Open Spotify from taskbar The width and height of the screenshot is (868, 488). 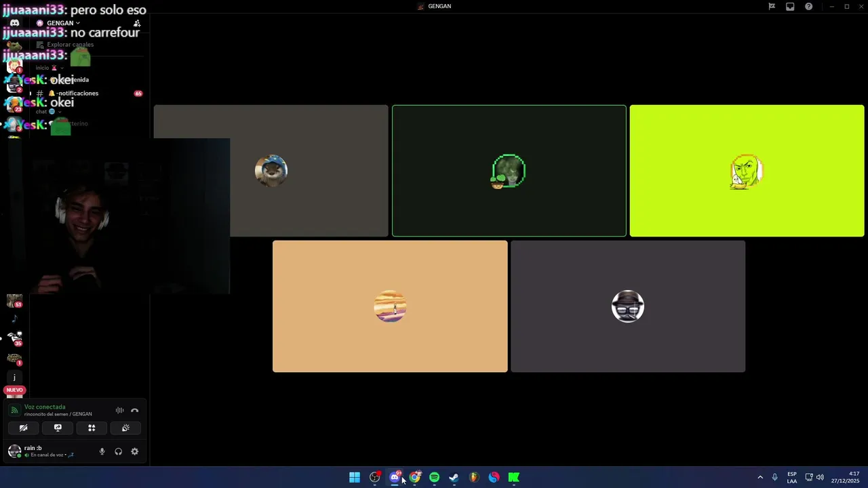coord(435,477)
